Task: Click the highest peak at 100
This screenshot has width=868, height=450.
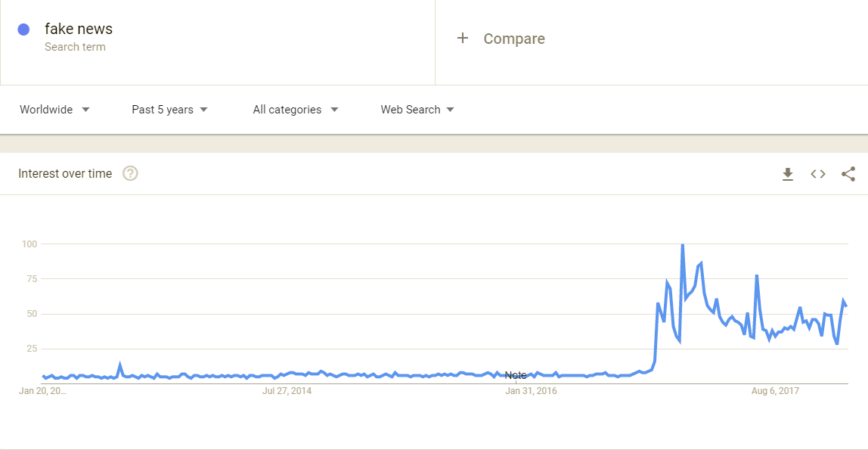Action: tap(683, 245)
